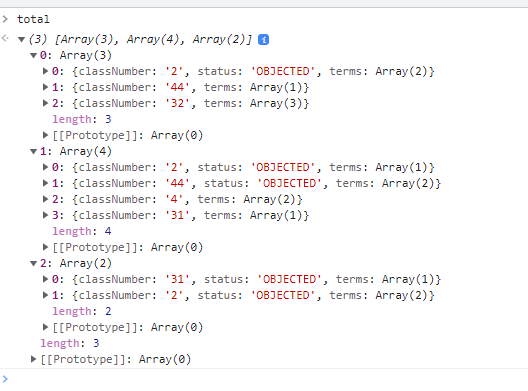
Task: Collapse the '0: Array(3)' node
Action: click(x=33, y=56)
